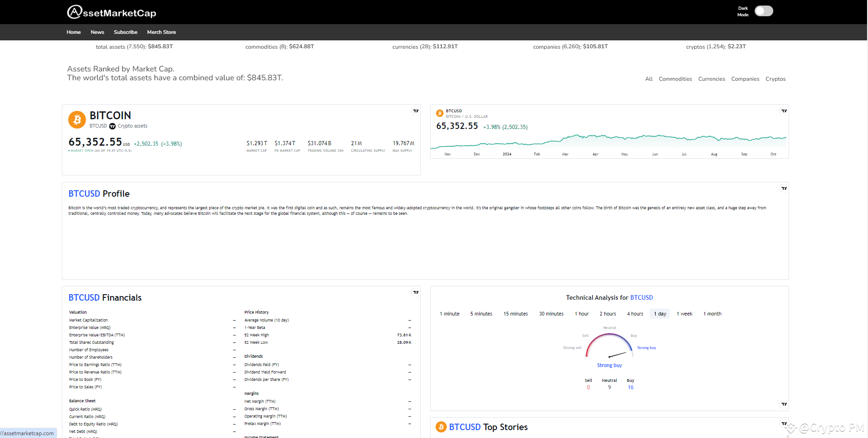Show only Companies assets

point(745,79)
